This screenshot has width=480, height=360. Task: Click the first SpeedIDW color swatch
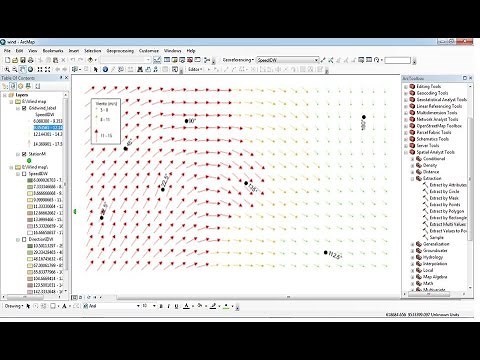30,180
